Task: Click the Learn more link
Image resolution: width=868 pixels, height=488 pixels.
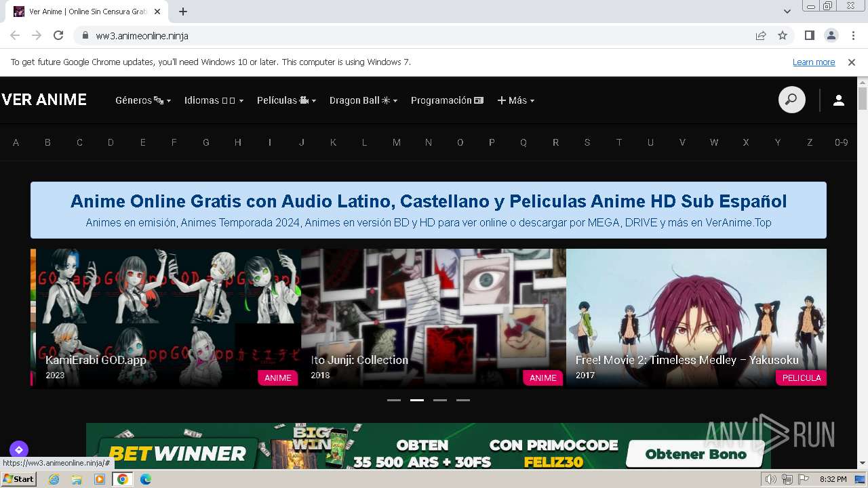Action: (x=814, y=62)
